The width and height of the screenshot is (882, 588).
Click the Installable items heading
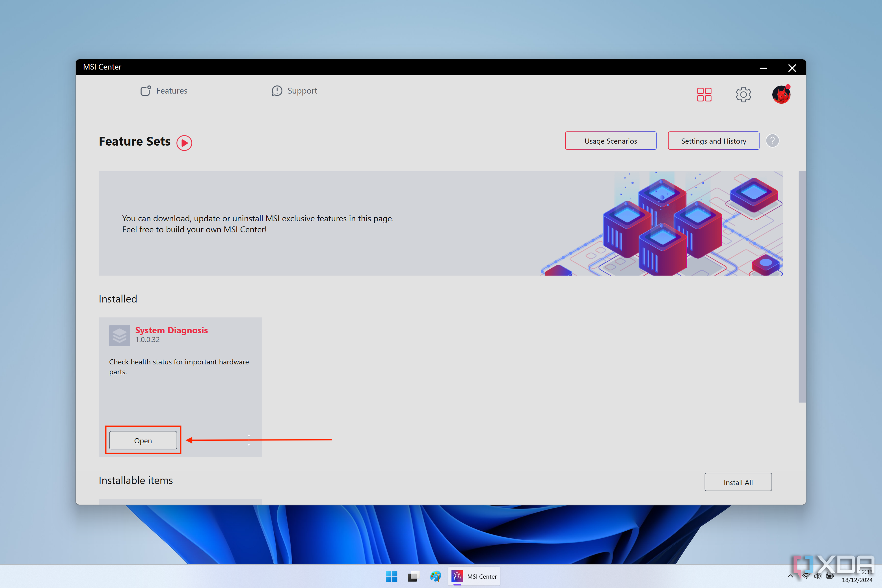coord(136,480)
